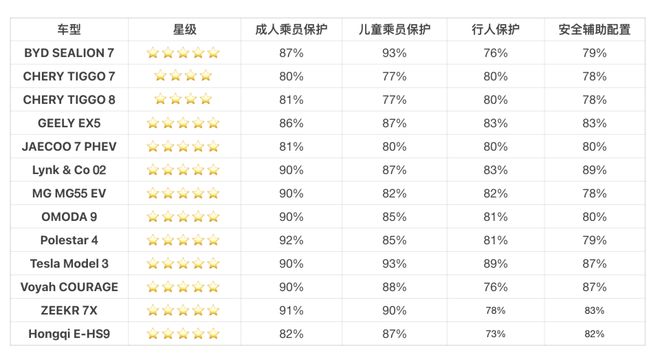Click the CHERY TIGGO 7 four-star rating
Screen dimensions: 660x364
click(x=183, y=76)
